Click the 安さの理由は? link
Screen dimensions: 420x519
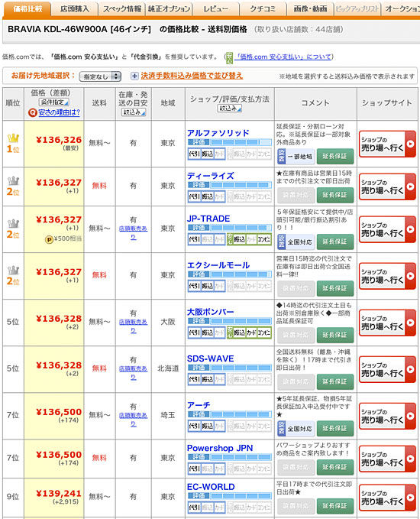pos(60,112)
